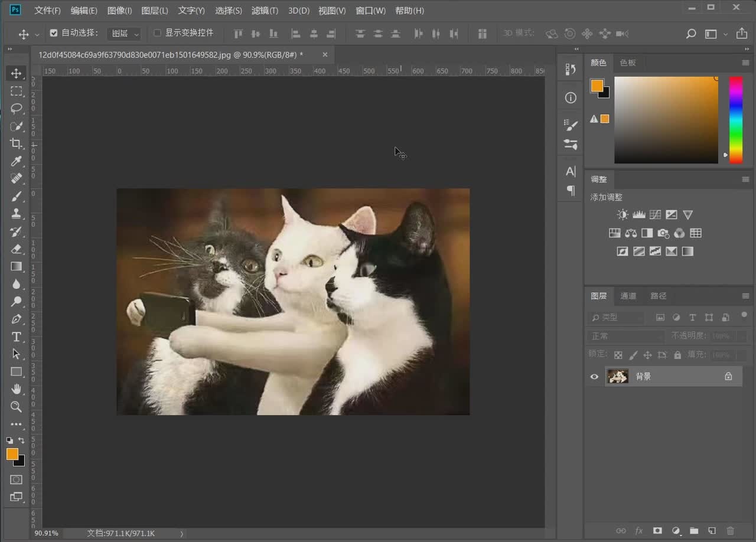Select the Spot Healing Brush tool
The height and width of the screenshot is (542, 756).
coord(17,178)
